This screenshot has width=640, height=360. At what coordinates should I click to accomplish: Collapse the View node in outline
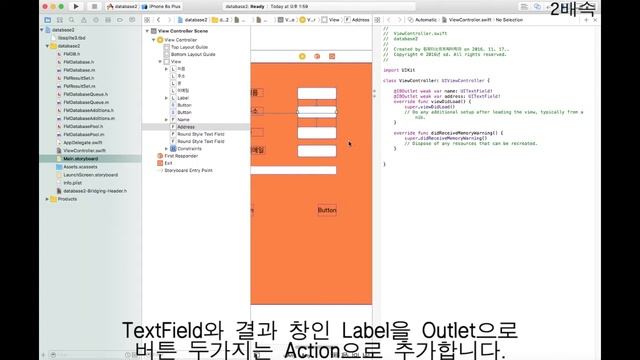point(160,62)
